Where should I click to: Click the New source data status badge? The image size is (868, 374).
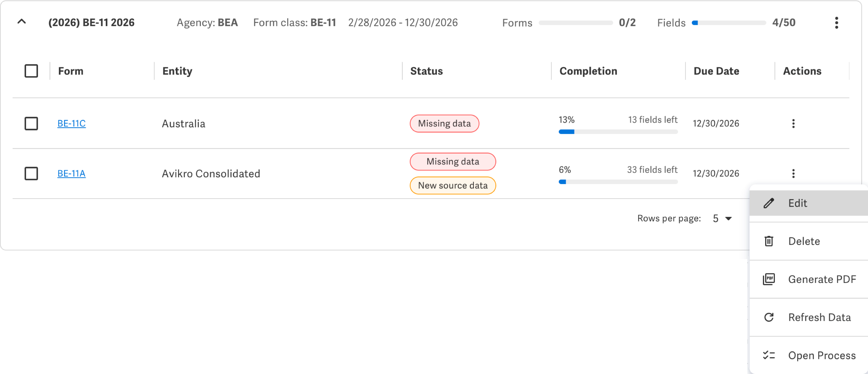click(453, 185)
